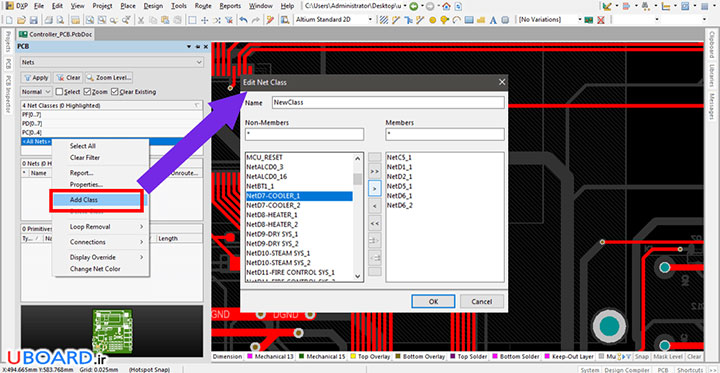Click the Top Overlay yellow layer swatch
Image resolution: width=720 pixels, height=373 pixels.
coord(354,356)
